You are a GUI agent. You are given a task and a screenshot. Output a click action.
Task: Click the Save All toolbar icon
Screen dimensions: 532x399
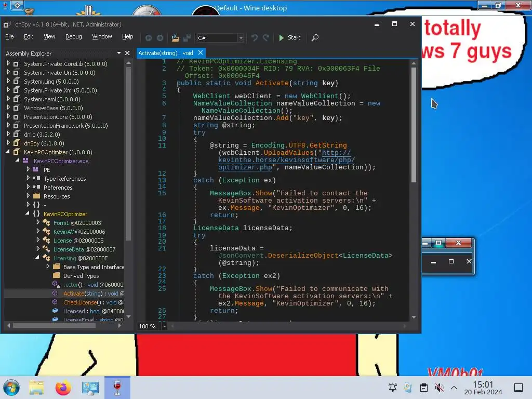tap(187, 37)
